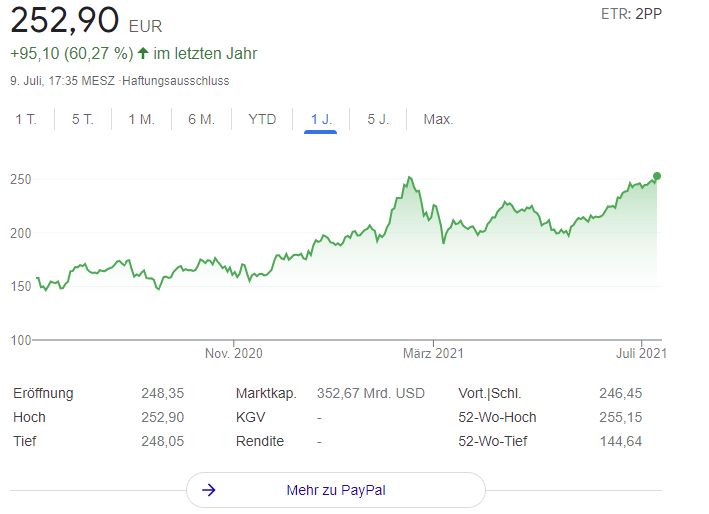This screenshot has height=514, width=709.
Task: Click the 252,90 EUR price heading
Action: tap(85, 20)
